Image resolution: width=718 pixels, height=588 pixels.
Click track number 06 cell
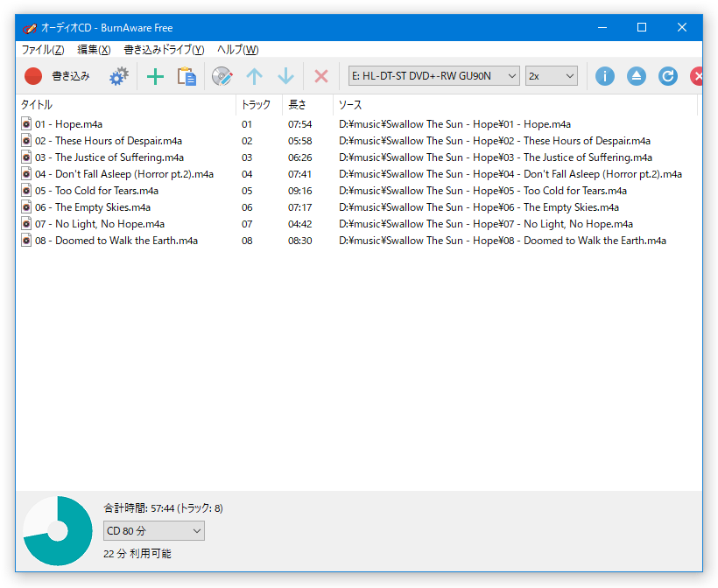tap(247, 207)
